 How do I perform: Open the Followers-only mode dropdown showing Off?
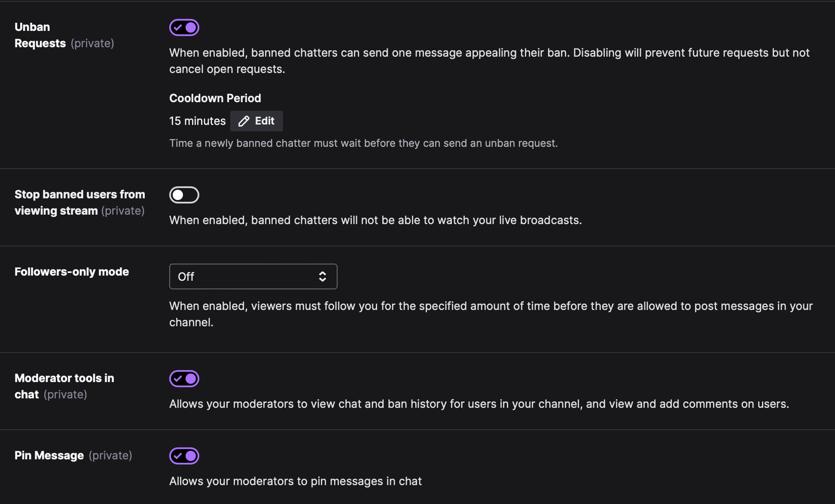pyautogui.click(x=253, y=276)
